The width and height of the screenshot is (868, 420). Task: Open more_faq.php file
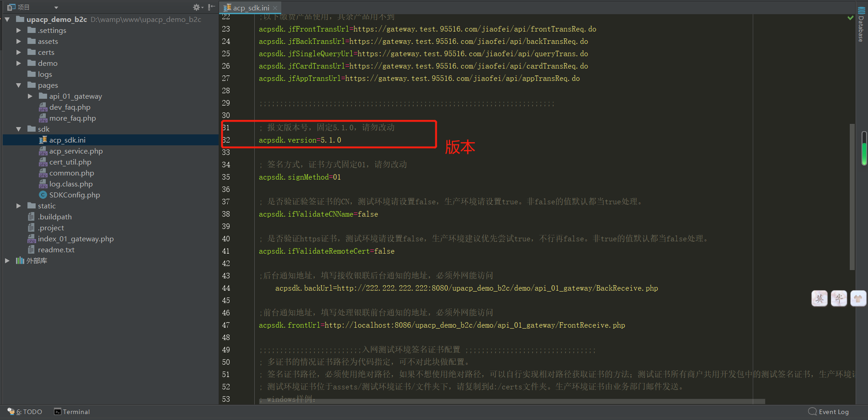click(x=72, y=118)
